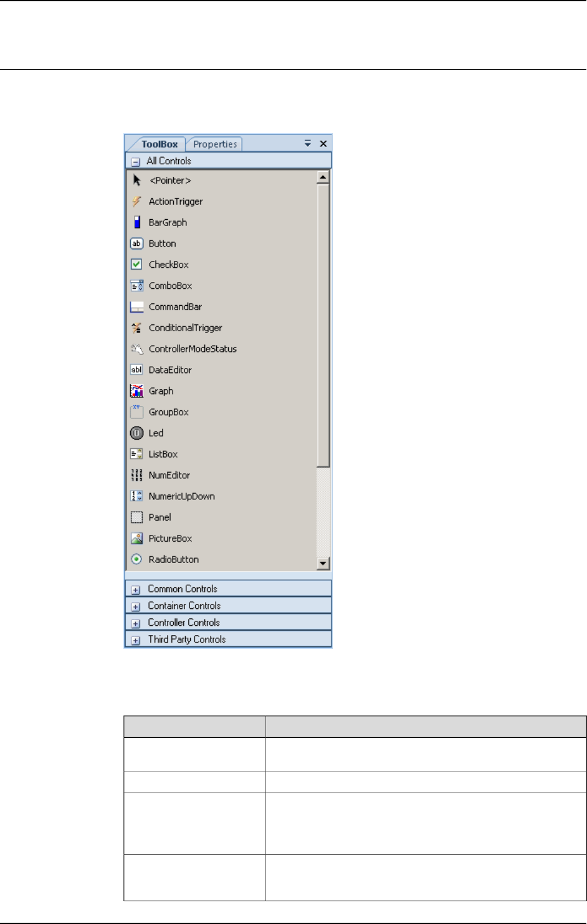The height and width of the screenshot is (924, 587).
Task: Select the Button control icon
Action: 136,243
